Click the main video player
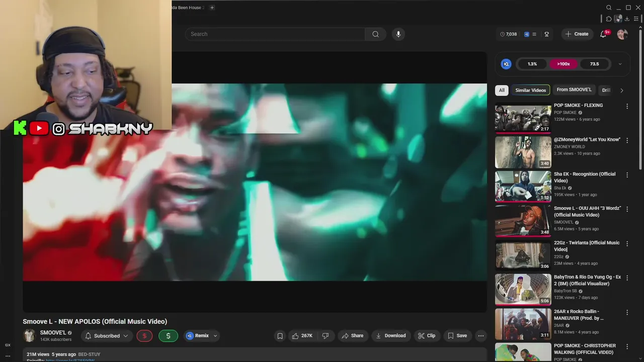This screenshot has height=362, width=644. pyautogui.click(x=255, y=182)
